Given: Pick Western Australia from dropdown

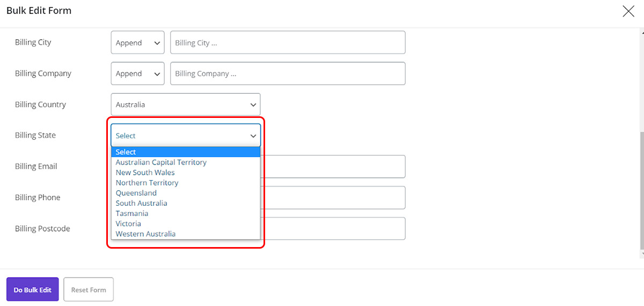Looking at the screenshot, I should tap(146, 234).
